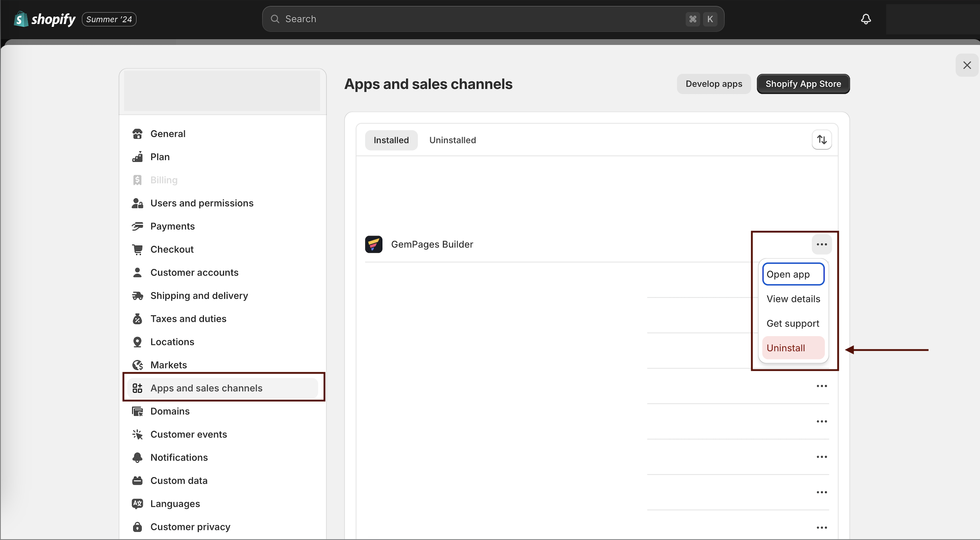Switch to the Uninstalled tab
Screen dimensions: 980x540
pos(452,140)
